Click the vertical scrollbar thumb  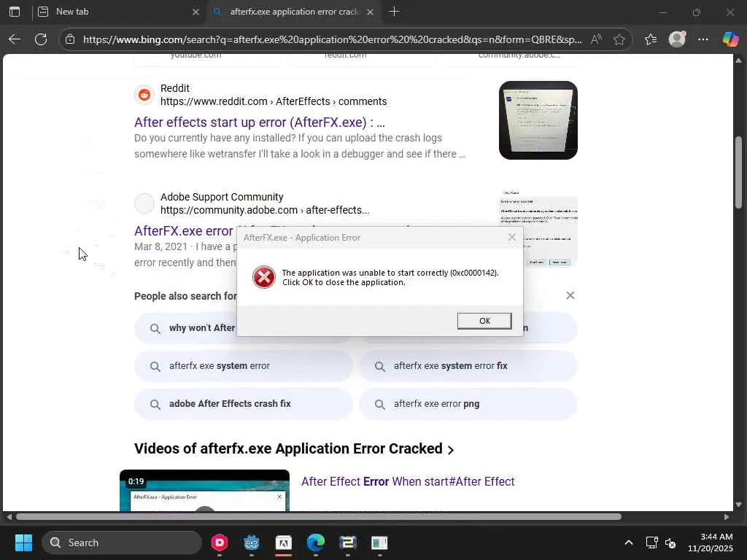coord(738,172)
